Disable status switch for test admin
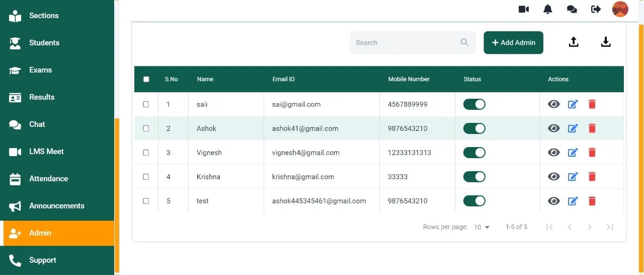This screenshot has height=275, width=644. coord(474,201)
